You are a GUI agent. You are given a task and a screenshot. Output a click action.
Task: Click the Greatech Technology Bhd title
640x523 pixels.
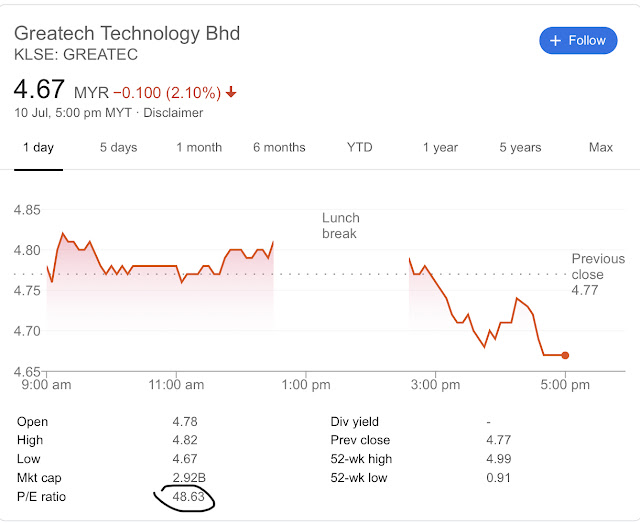[127, 32]
